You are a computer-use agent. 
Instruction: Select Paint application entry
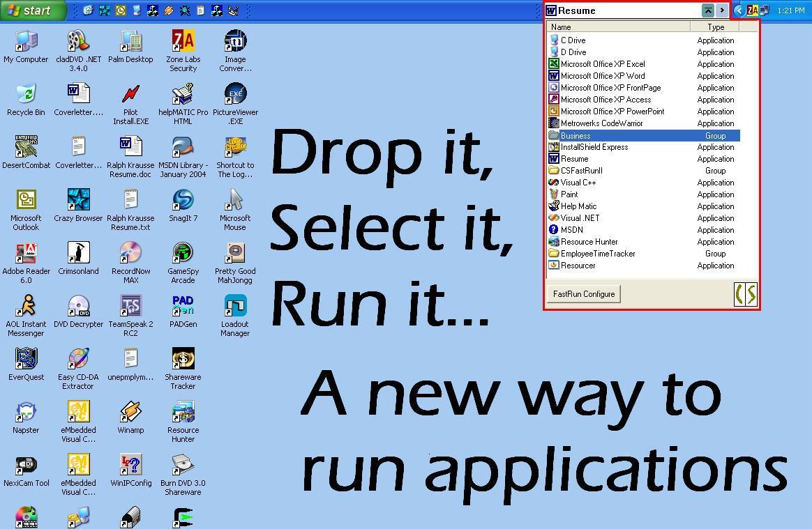644,194
